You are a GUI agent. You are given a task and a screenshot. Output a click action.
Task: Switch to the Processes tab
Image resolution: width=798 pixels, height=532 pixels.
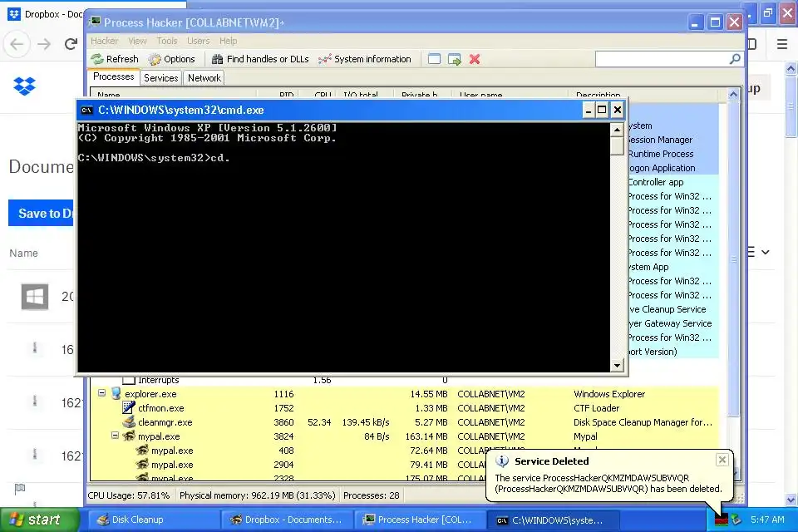(x=114, y=76)
